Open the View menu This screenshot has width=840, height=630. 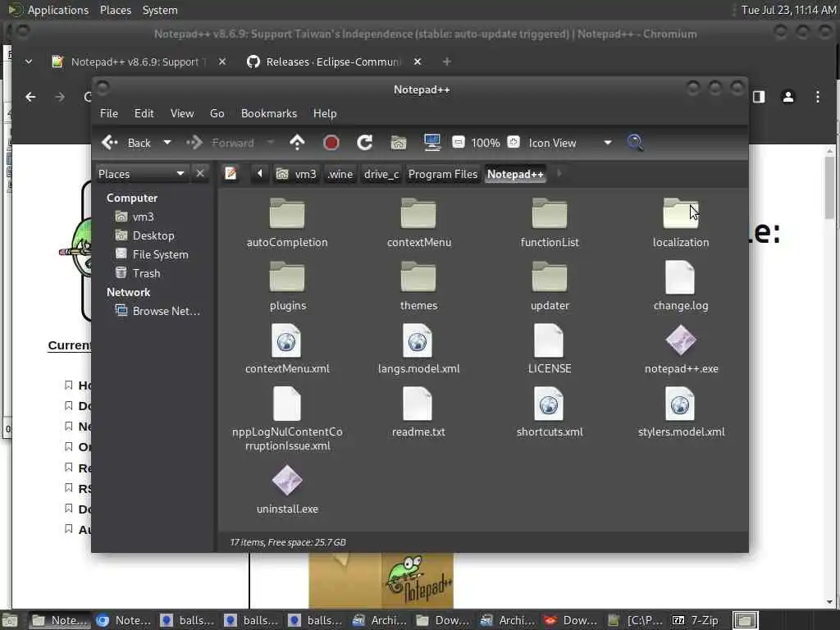(x=182, y=113)
